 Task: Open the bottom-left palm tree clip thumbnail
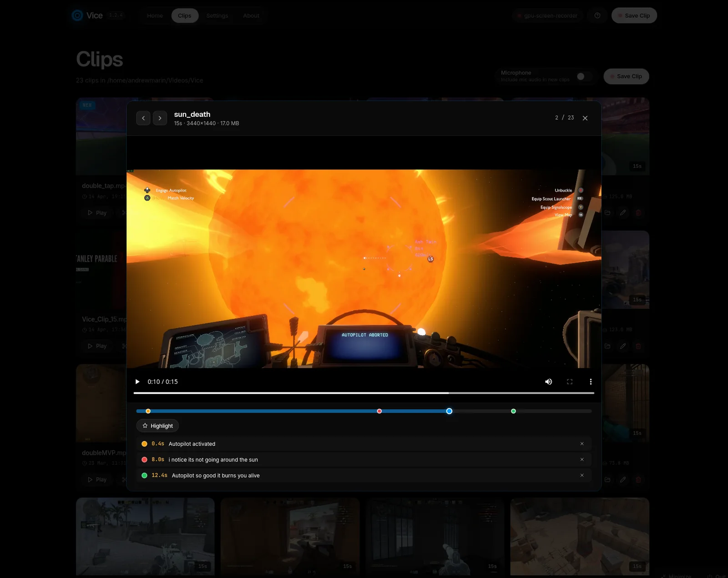tap(145, 537)
